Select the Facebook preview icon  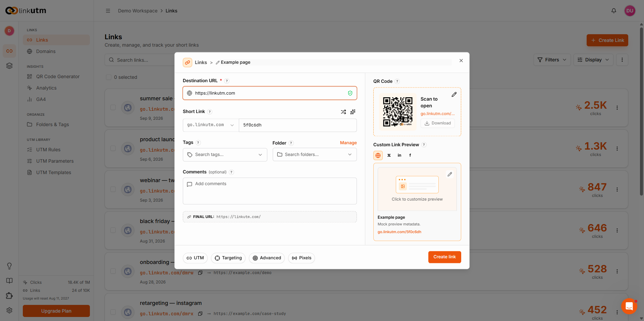[410, 155]
